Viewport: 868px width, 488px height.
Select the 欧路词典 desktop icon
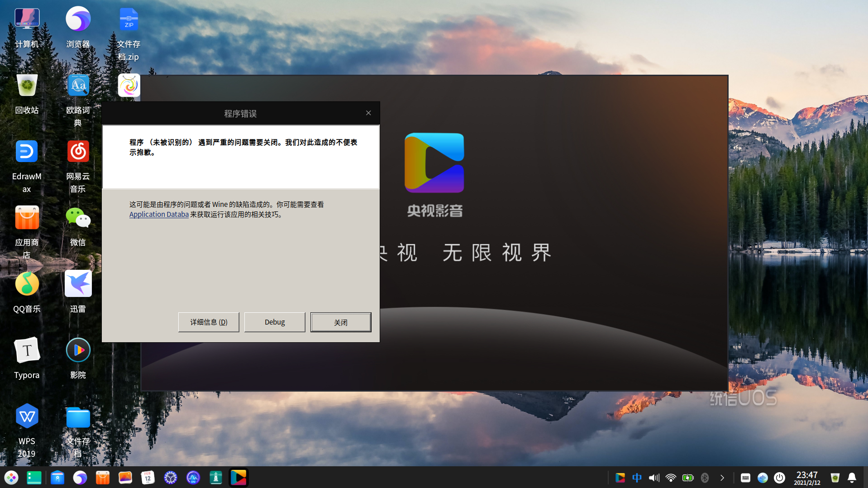78,100
